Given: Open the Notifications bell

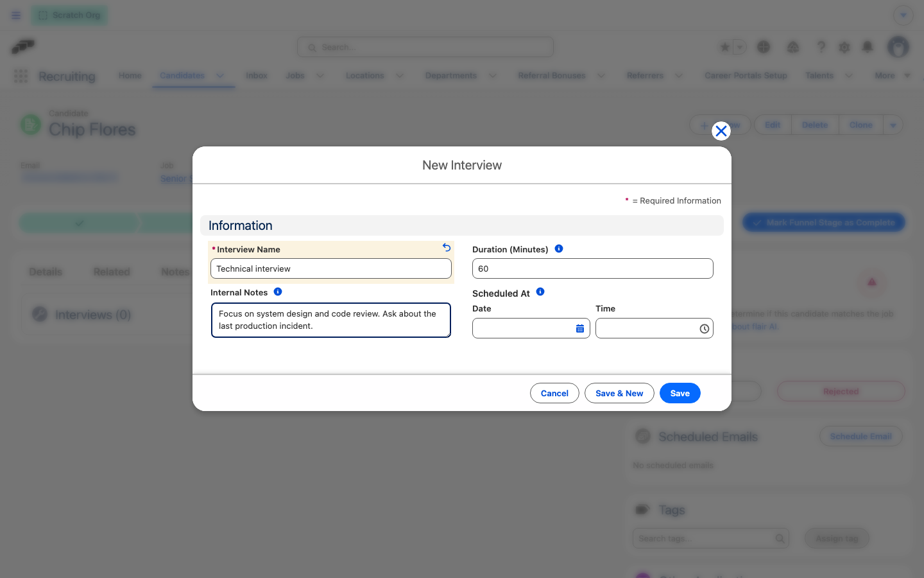Looking at the screenshot, I should [868, 47].
